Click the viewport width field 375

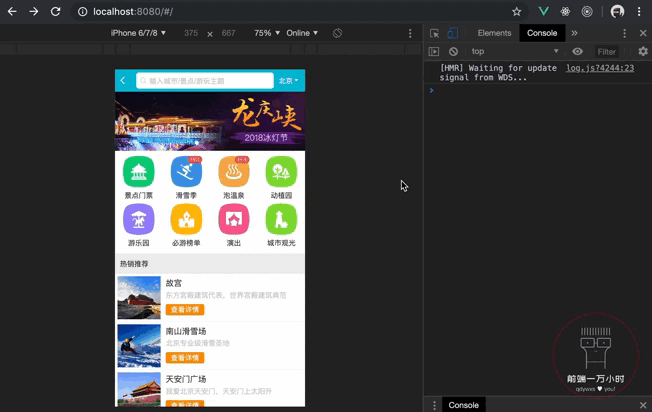point(191,33)
